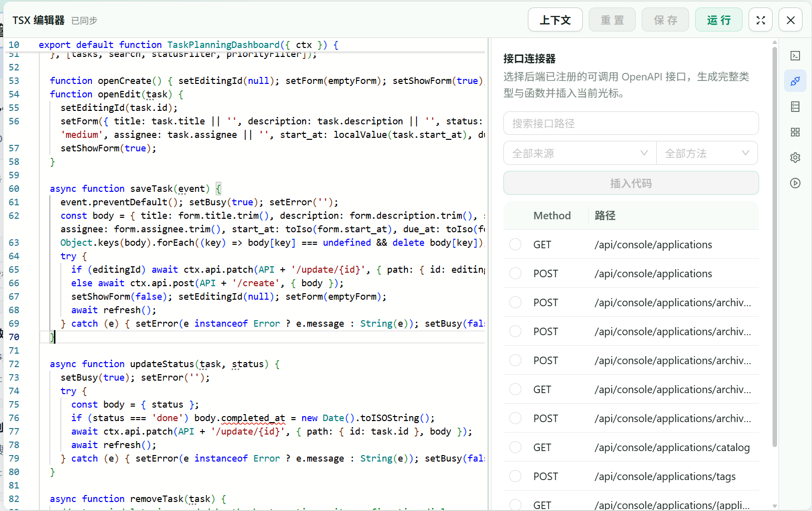Viewport: 812px width, 511px height.
Task: Click 'openEdit' function name in code
Action: click(x=119, y=94)
